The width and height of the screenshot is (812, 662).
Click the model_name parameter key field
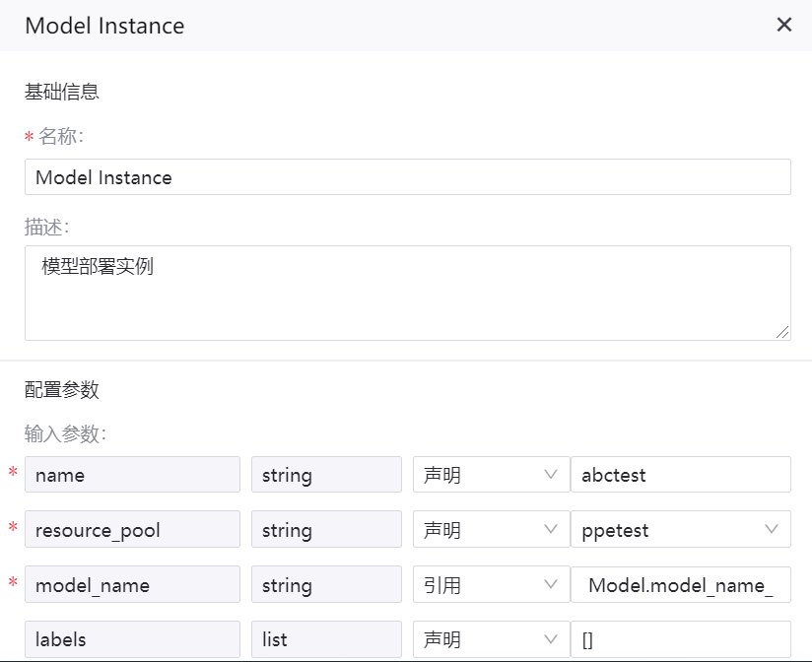tap(132, 585)
